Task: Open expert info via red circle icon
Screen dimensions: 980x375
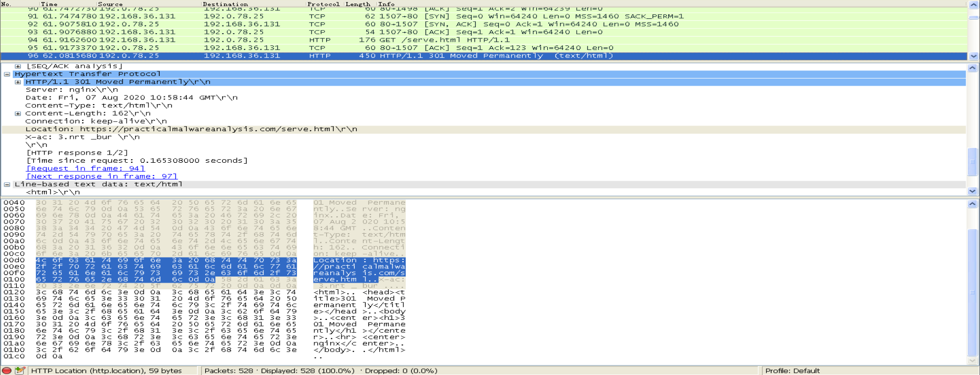Action: (7, 371)
